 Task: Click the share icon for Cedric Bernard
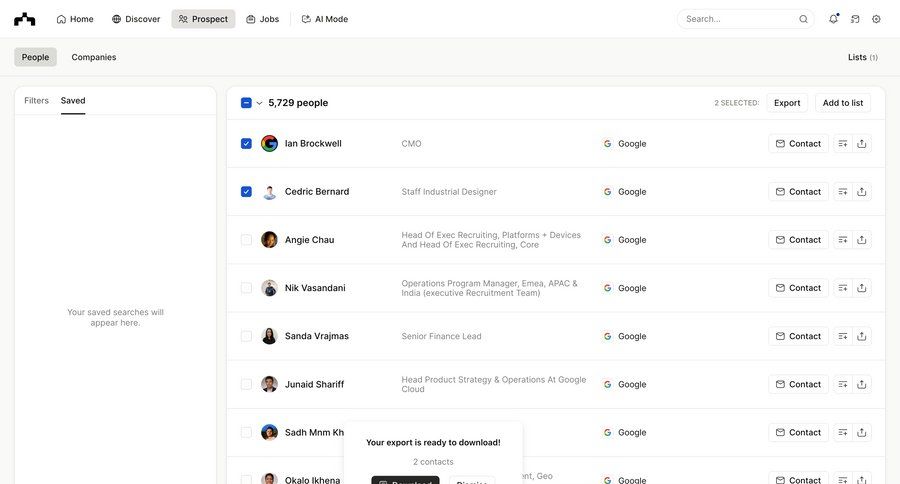862,192
